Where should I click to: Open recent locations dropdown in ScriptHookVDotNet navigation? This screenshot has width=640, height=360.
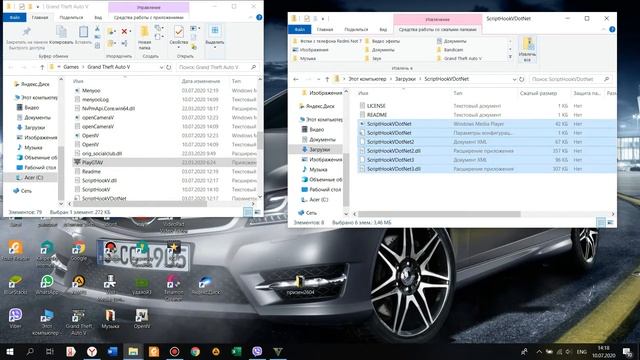318,79
